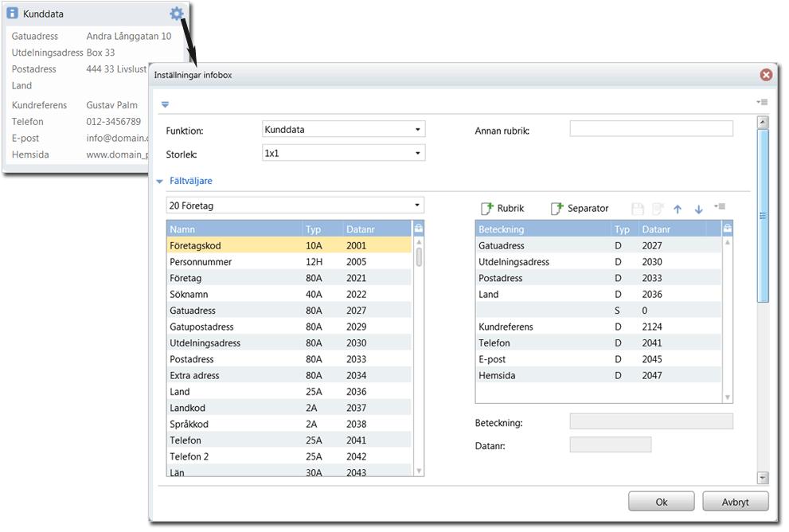This screenshot has width=789, height=532.
Task: Select Företagskod row in field list
Action: [289, 245]
